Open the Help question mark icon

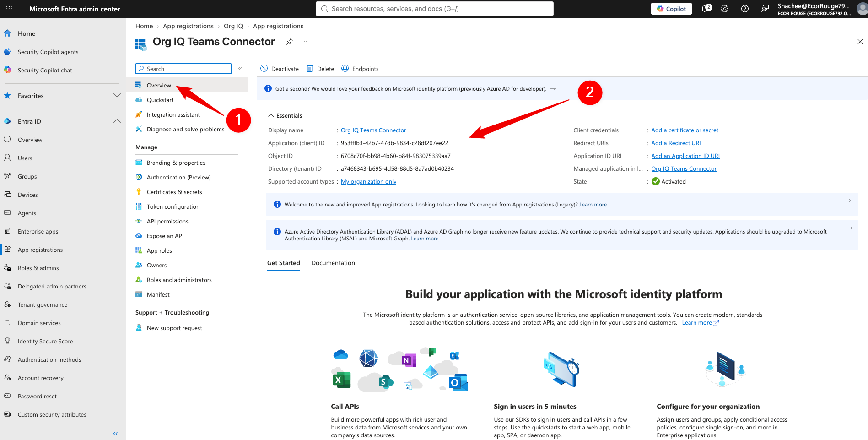coord(745,9)
